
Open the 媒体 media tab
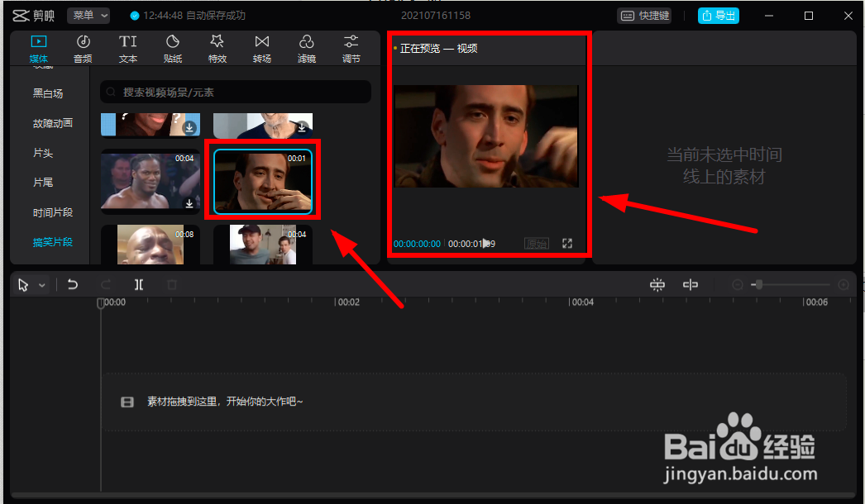point(39,49)
